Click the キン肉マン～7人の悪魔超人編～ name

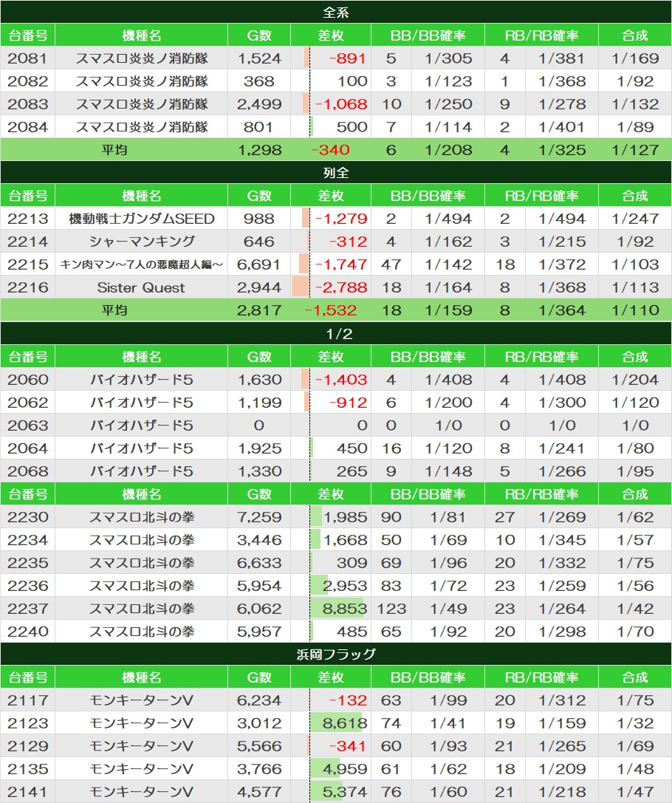142,264
